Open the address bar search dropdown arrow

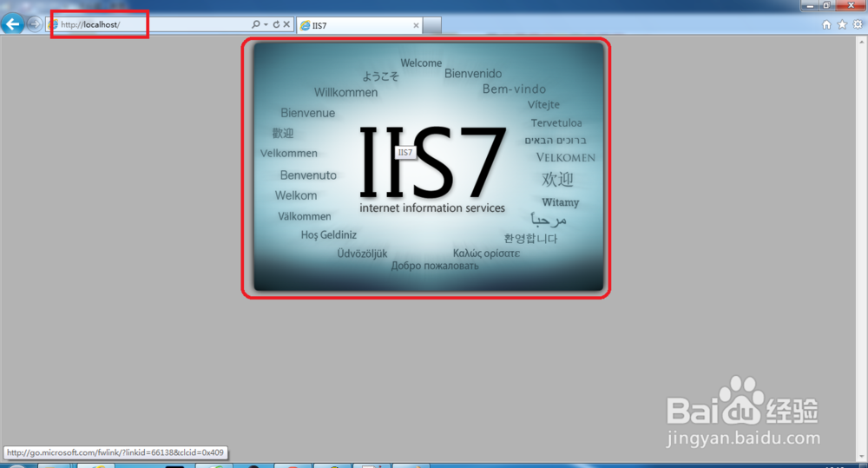click(266, 24)
